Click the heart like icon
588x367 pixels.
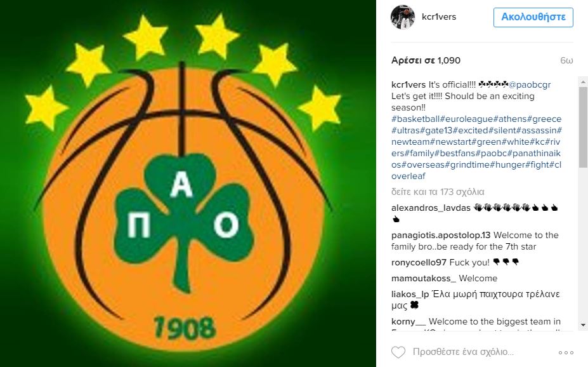(398, 352)
